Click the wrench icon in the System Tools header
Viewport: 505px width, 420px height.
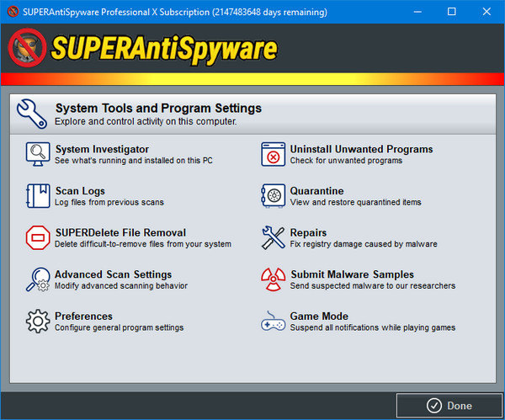pyautogui.click(x=32, y=113)
